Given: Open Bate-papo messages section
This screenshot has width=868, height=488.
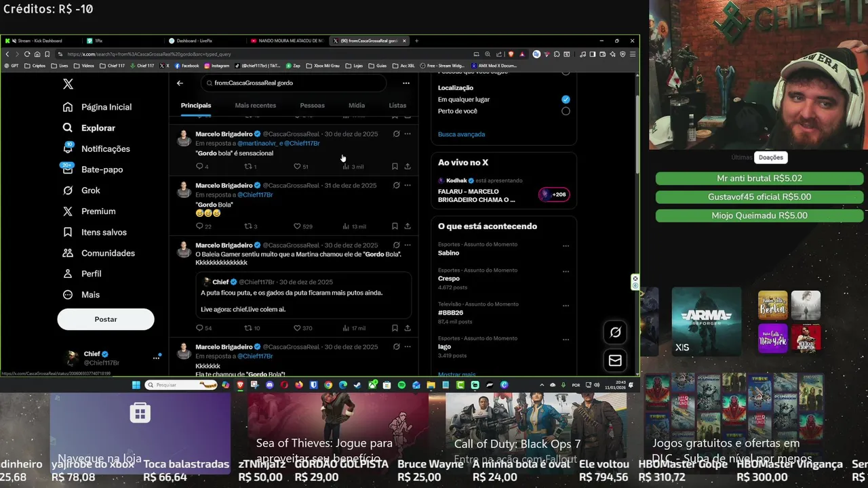Looking at the screenshot, I should [93, 169].
